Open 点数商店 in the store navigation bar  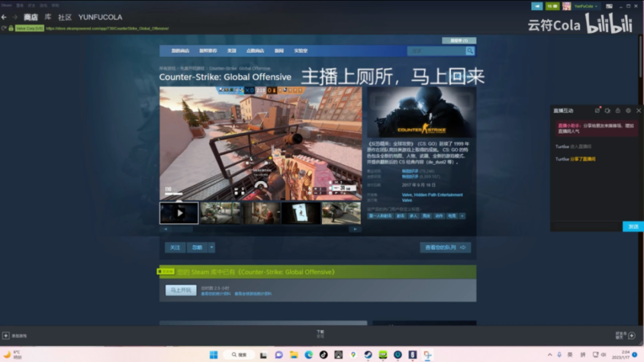(255, 51)
